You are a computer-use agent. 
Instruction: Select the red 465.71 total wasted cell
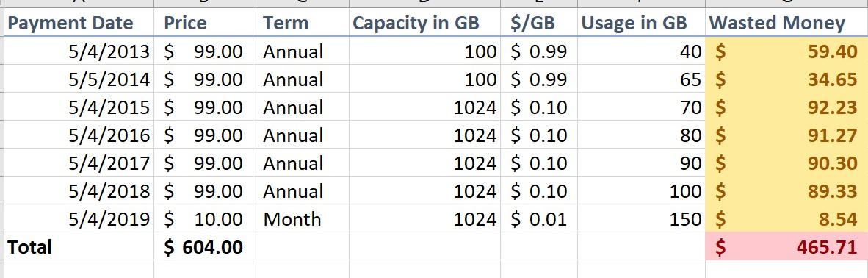coord(786,247)
